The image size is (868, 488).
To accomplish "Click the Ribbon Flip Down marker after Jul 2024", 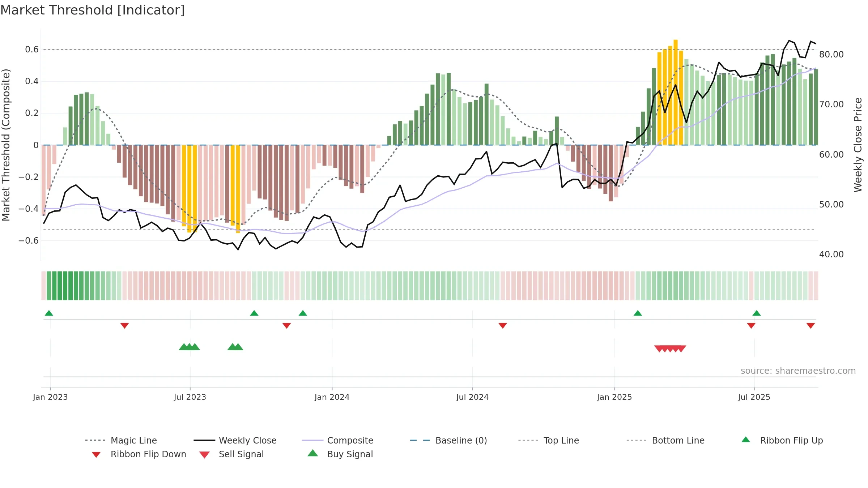I will pos(503,326).
